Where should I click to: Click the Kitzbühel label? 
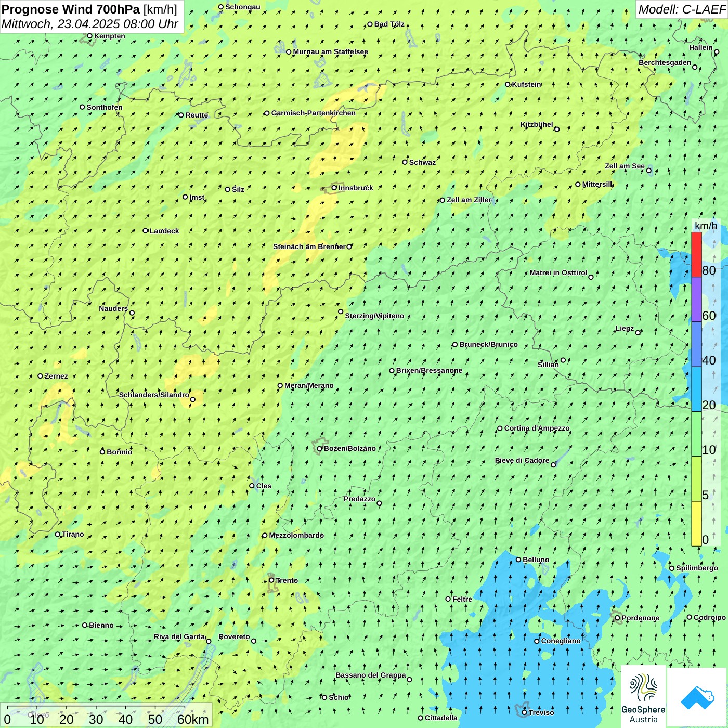tap(537, 124)
